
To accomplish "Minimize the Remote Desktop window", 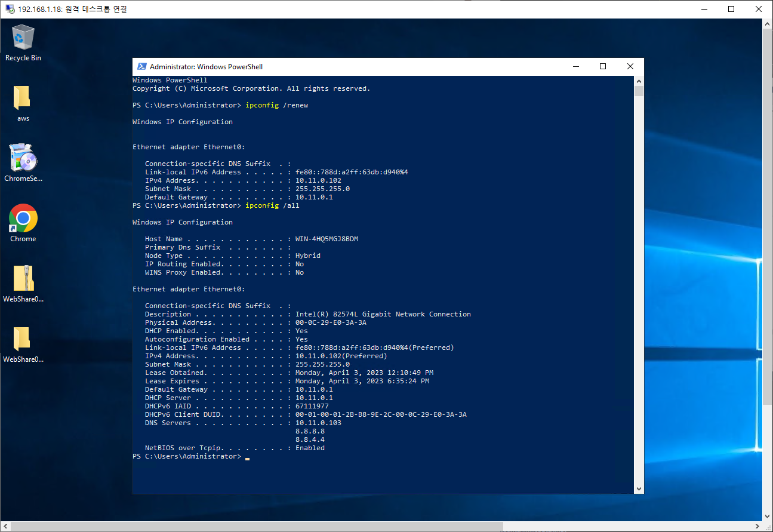I will pos(704,9).
